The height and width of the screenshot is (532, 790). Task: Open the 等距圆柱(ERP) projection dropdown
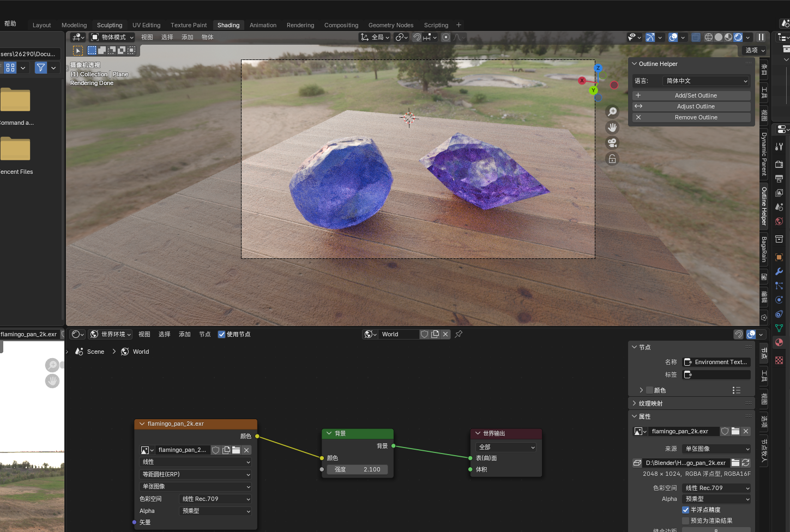(196, 474)
